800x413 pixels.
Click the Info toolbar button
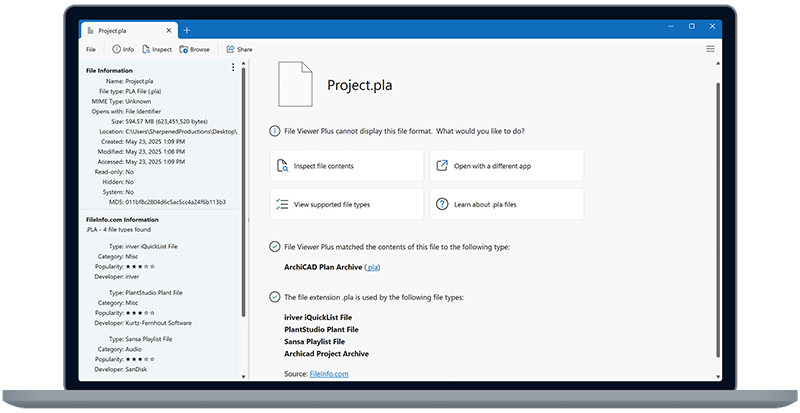point(123,50)
